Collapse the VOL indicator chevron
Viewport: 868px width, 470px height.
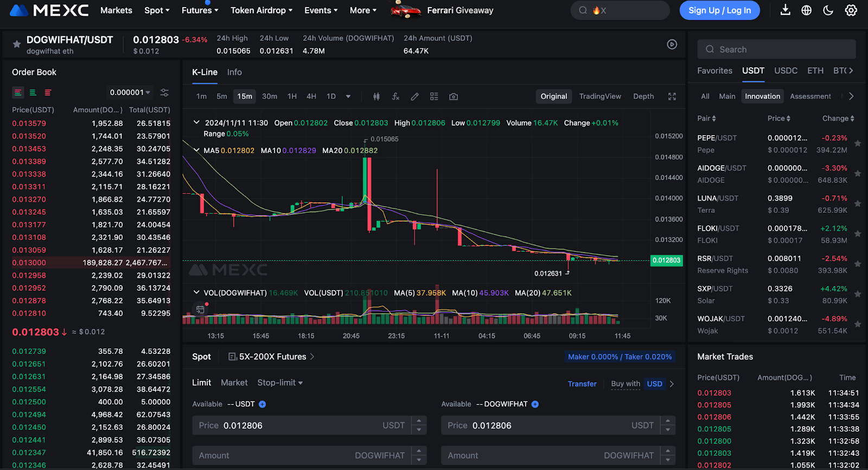pyautogui.click(x=196, y=293)
